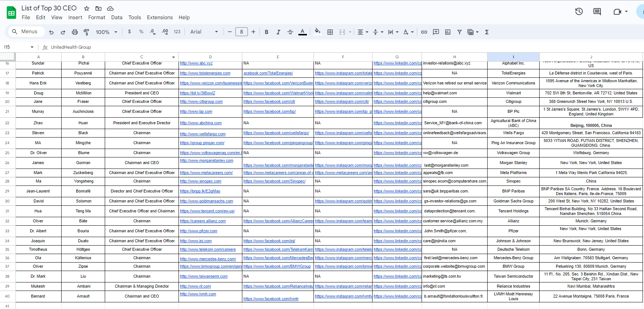This screenshot has width=644, height=309.
Task: Open the Google Sheets home icon
Action: point(11,13)
